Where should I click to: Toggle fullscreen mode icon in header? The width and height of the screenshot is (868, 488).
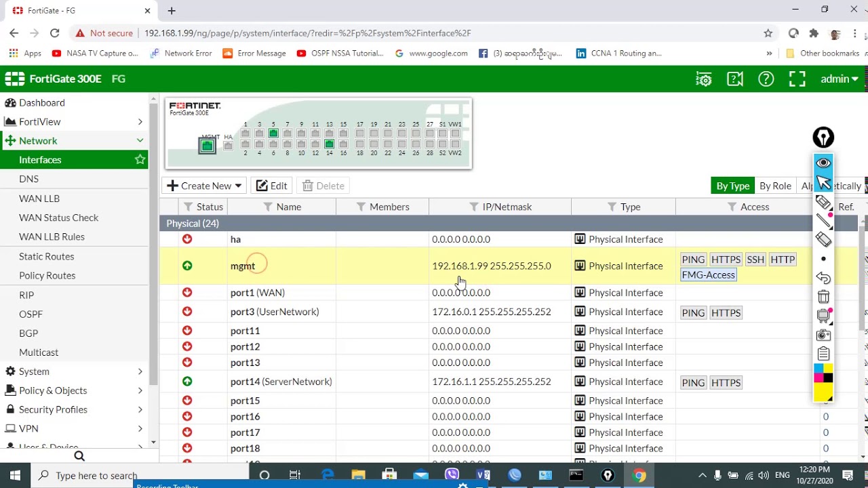point(797,79)
